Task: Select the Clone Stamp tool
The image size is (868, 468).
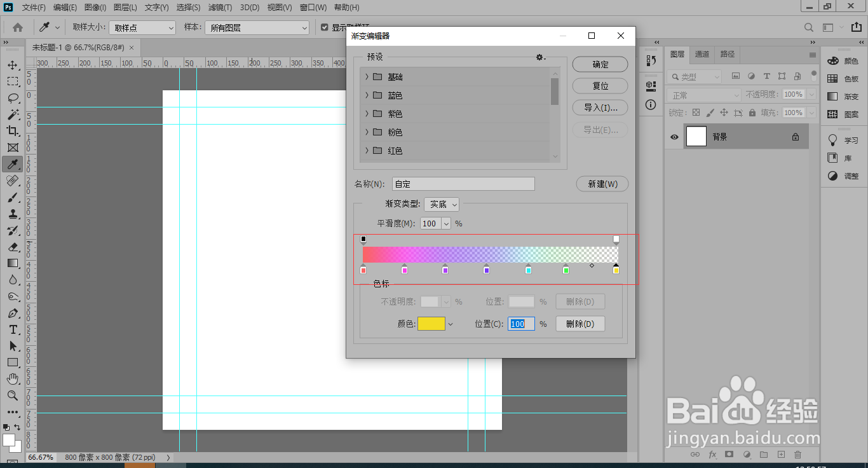Action: pyautogui.click(x=13, y=214)
